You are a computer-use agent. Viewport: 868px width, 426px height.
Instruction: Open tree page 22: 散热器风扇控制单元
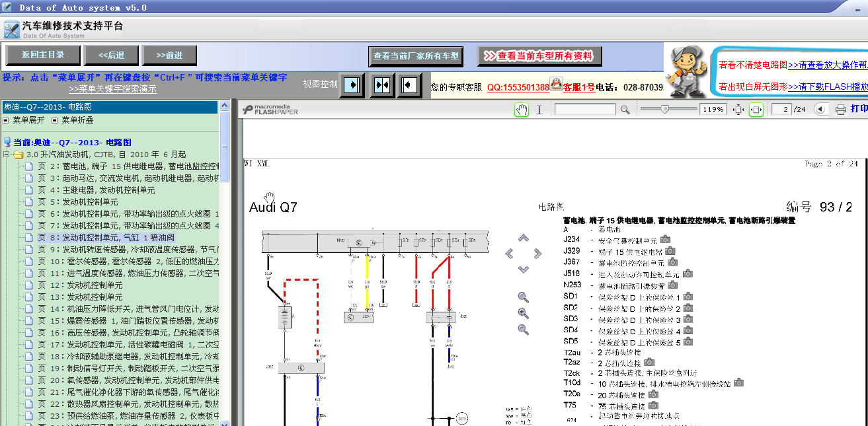128,404
